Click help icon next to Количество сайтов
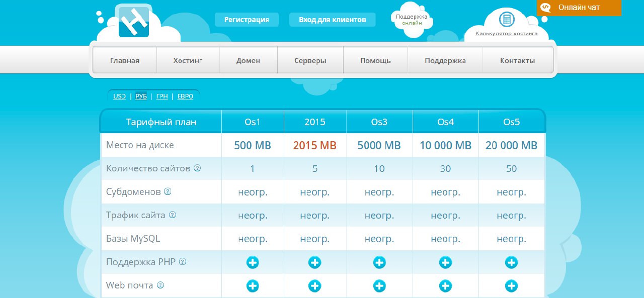The height and width of the screenshot is (298, 644). pyautogui.click(x=197, y=168)
